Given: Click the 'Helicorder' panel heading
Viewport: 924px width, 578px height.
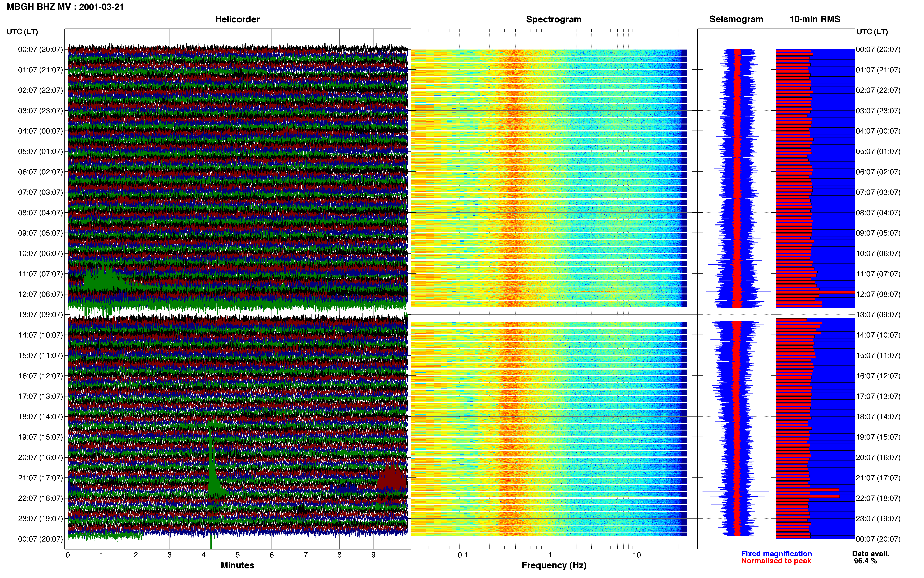Looking at the screenshot, I should click(237, 20).
